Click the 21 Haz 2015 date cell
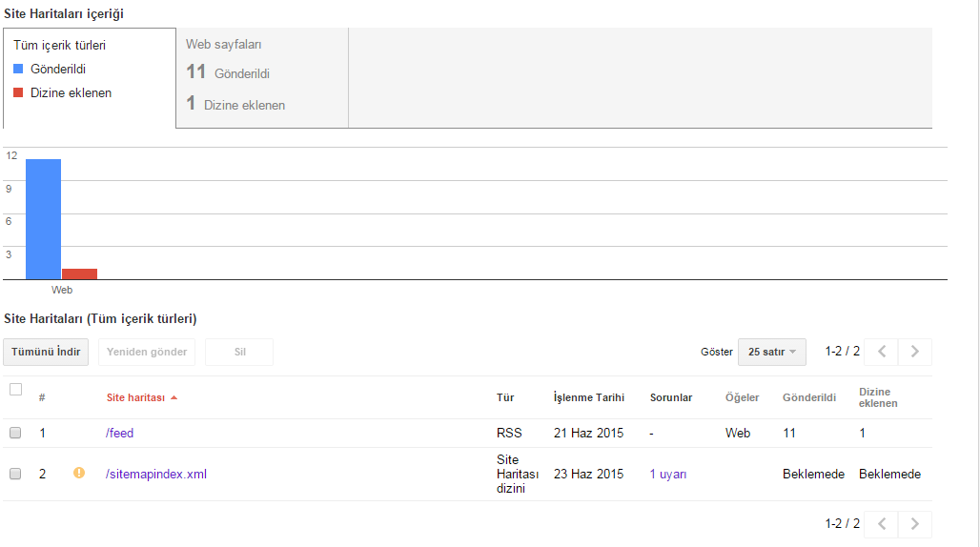 tap(588, 433)
